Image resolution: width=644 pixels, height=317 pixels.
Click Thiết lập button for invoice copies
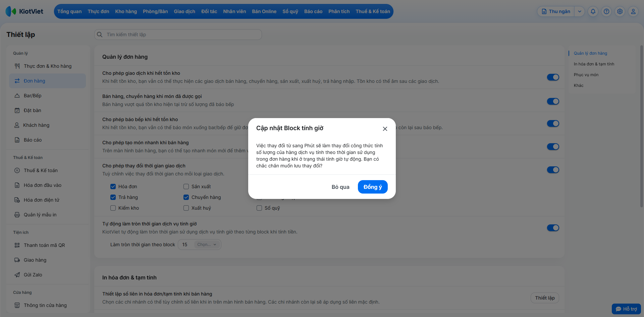(545, 298)
